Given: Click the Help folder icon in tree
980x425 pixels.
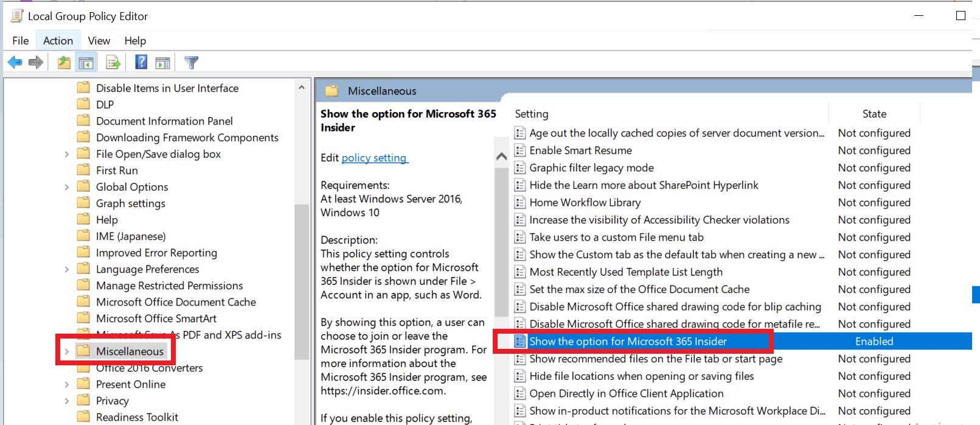Looking at the screenshot, I should point(84,219).
